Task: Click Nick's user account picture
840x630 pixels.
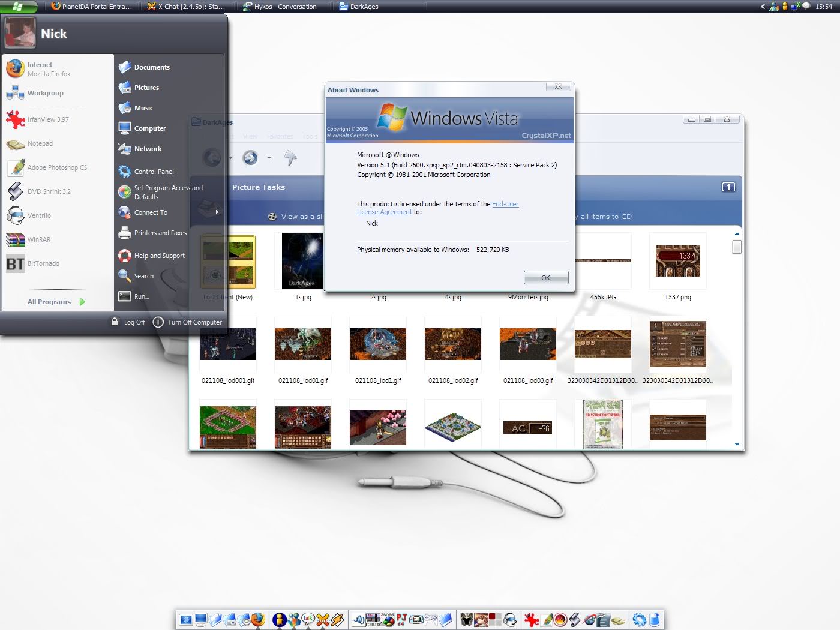Action: coord(20,33)
